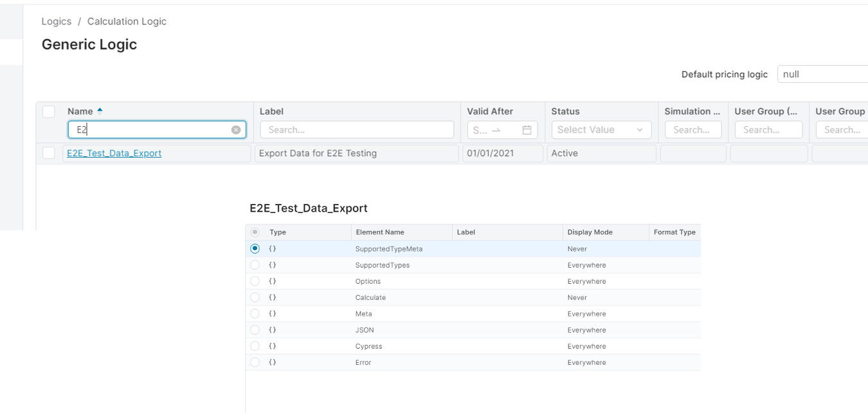
Task: Open the Valid After date range filter
Action: pyautogui.click(x=502, y=130)
